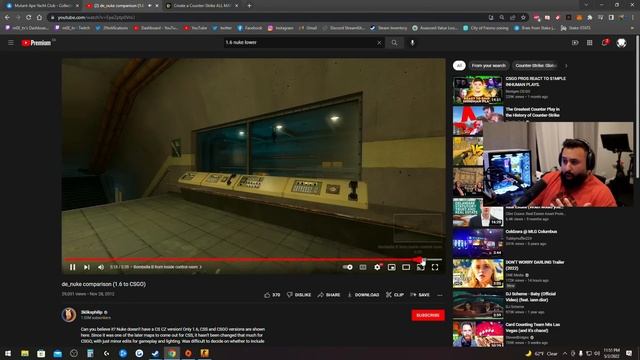Image resolution: width=640 pixels, height=360 pixels.
Task: Click the Download button
Action: click(x=363, y=295)
